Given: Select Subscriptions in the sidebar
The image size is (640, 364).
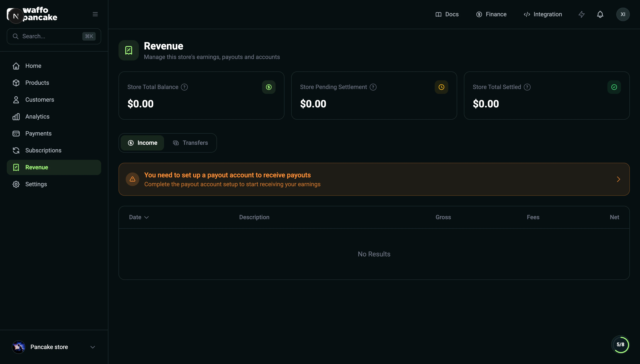Looking at the screenshot, I should click(x=43, y=150).
